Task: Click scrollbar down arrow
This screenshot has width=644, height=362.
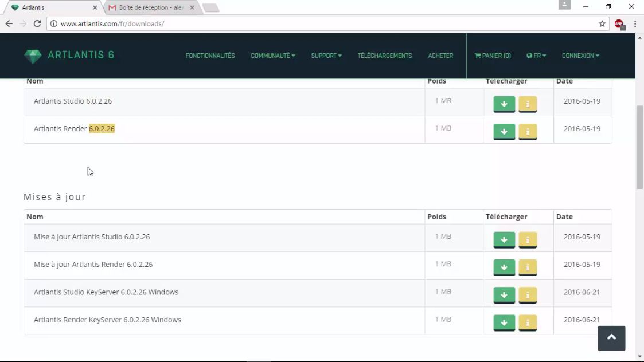Action: click(639, 357)
